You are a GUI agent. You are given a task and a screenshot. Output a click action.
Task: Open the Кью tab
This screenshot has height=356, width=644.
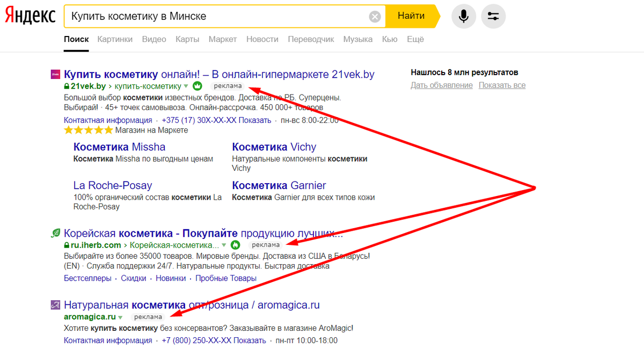click(x=390, y=39)
